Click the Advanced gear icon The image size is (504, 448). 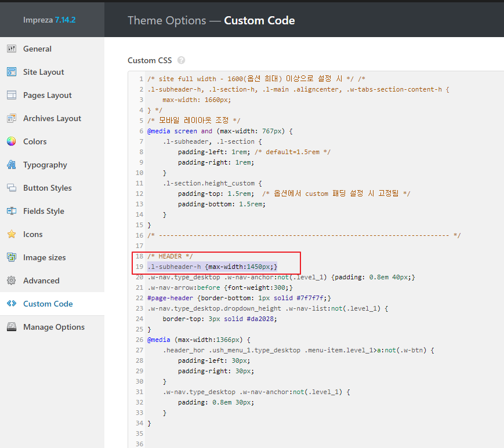(x=12, y=281)
